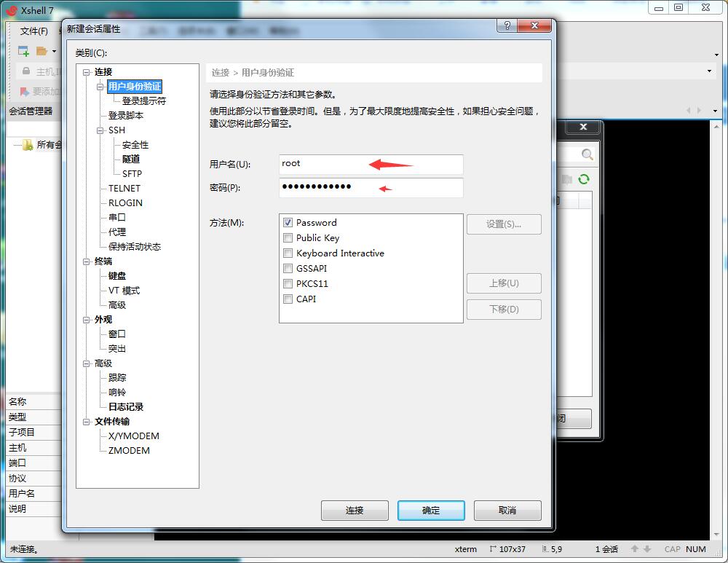Select 登录脚本 in the category tree

(126, 116)
